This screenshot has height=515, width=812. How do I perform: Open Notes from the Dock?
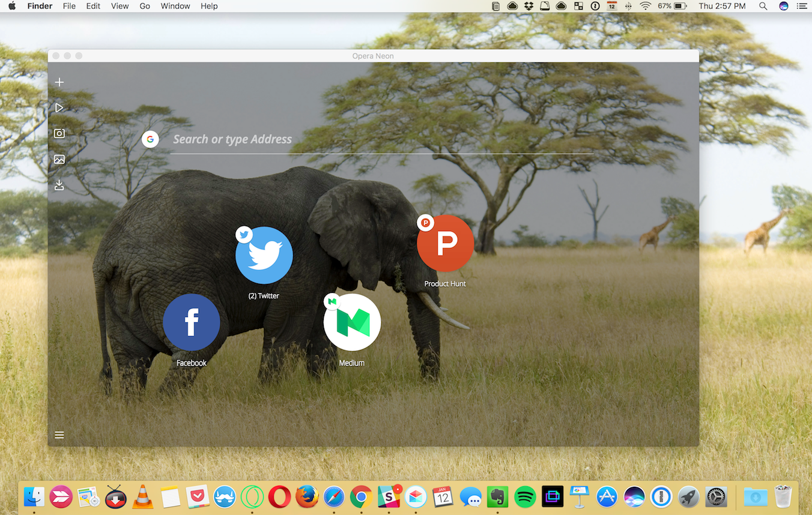coord(170,496)
